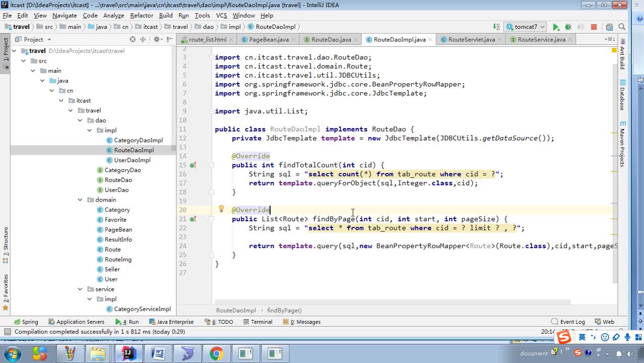644x363 pixels.
Task: Collapse the travel project root node
Action: (15, 51)
